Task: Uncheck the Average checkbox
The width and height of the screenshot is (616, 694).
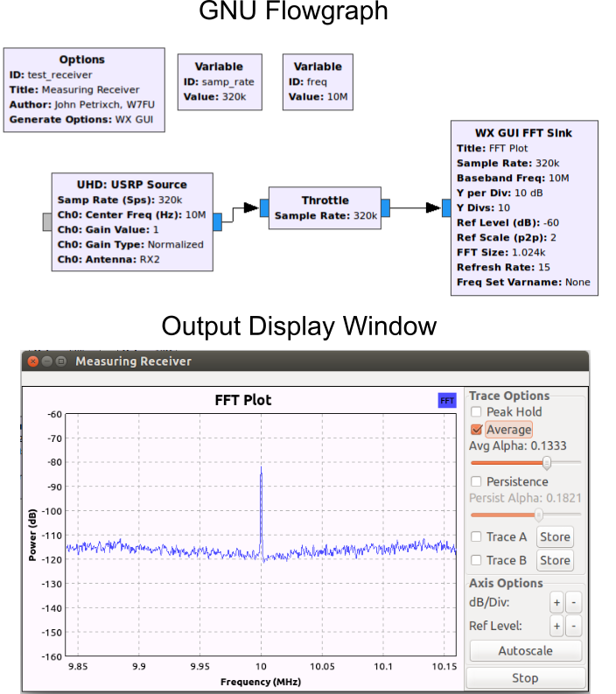Action: (x=476, y=430)
